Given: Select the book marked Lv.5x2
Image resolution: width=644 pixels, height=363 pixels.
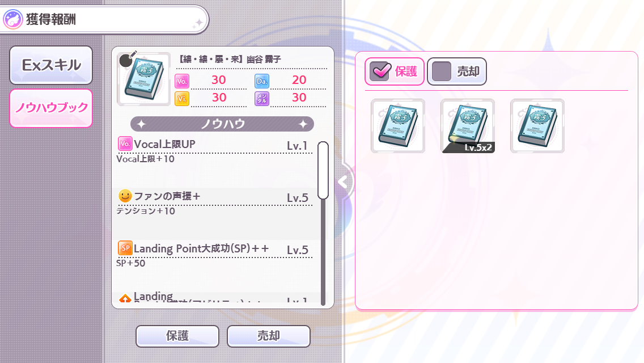Looking at the screenshot, I should click(x=467, y=126).
